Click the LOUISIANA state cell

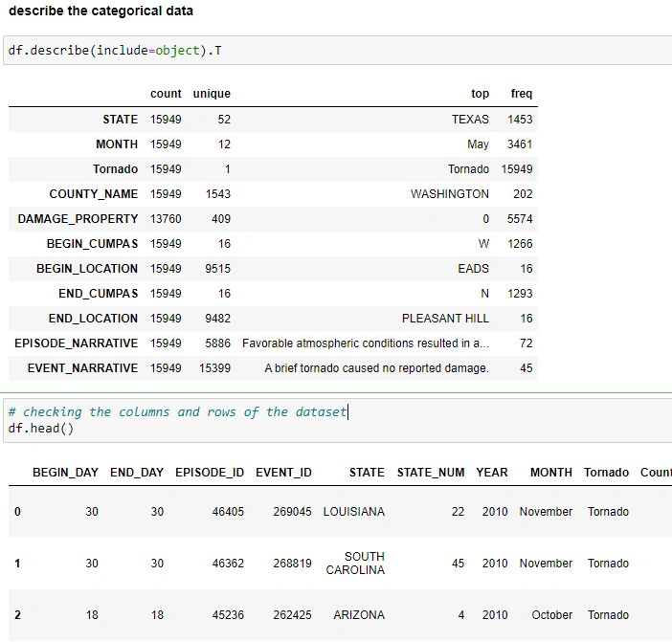point(354,512)
